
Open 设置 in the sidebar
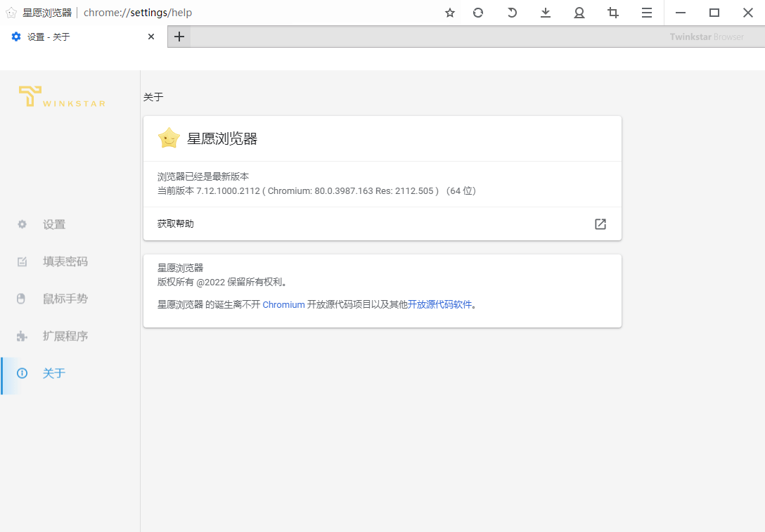54,224
